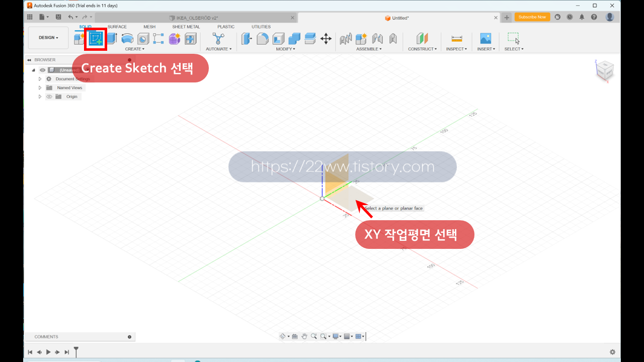Click the Inspect Measure icon
This screenshot has height=362, width=644.
[457, 39]
